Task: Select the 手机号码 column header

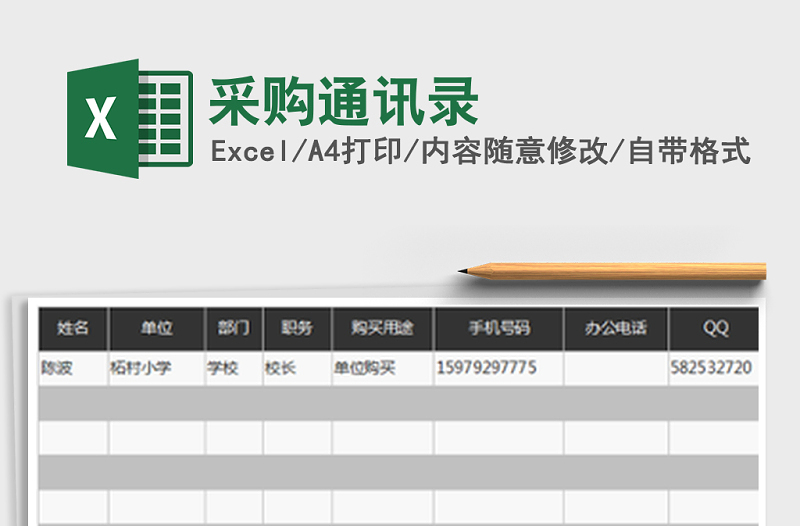Action: tap(498, 328)
